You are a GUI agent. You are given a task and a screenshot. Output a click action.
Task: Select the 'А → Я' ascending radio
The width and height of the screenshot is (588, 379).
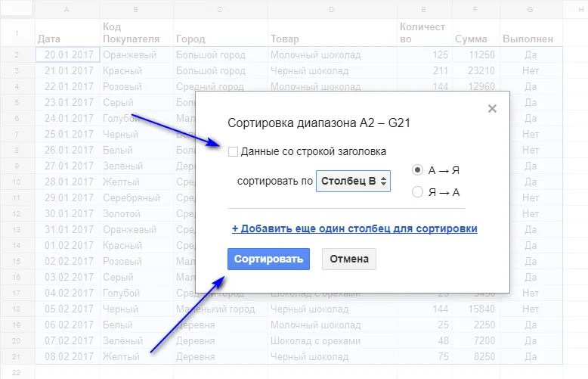coord(417,170)
